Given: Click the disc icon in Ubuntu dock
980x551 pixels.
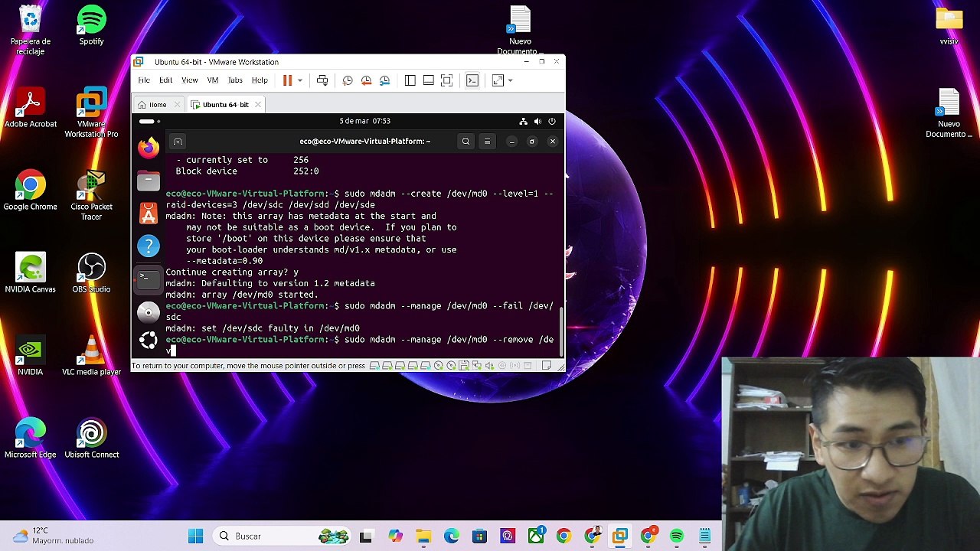Looking at the screenshot, I should (x=149, y=311).
